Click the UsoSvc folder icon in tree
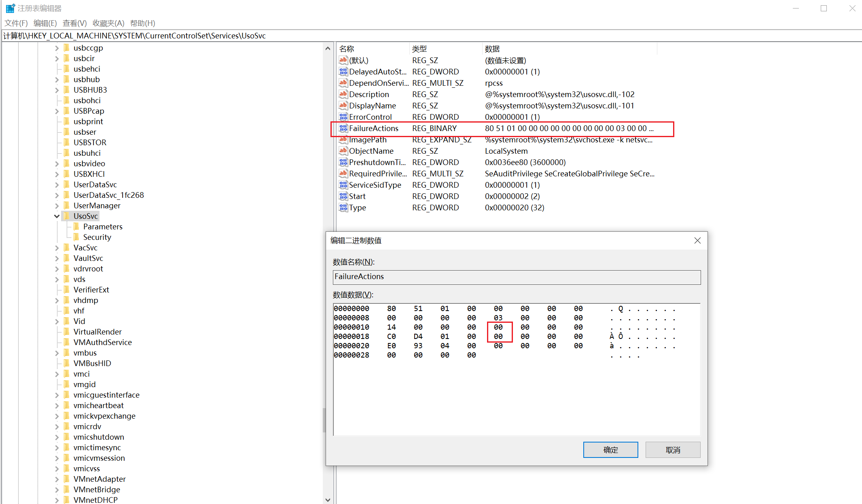The width and height of the screenshot is (862, 504). 67,216
